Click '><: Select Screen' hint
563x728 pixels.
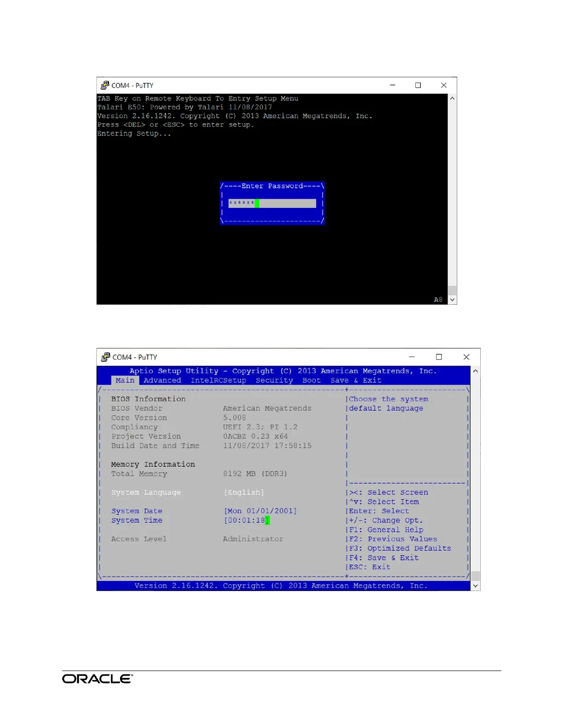pyautogui.click(x=389, y=492)
